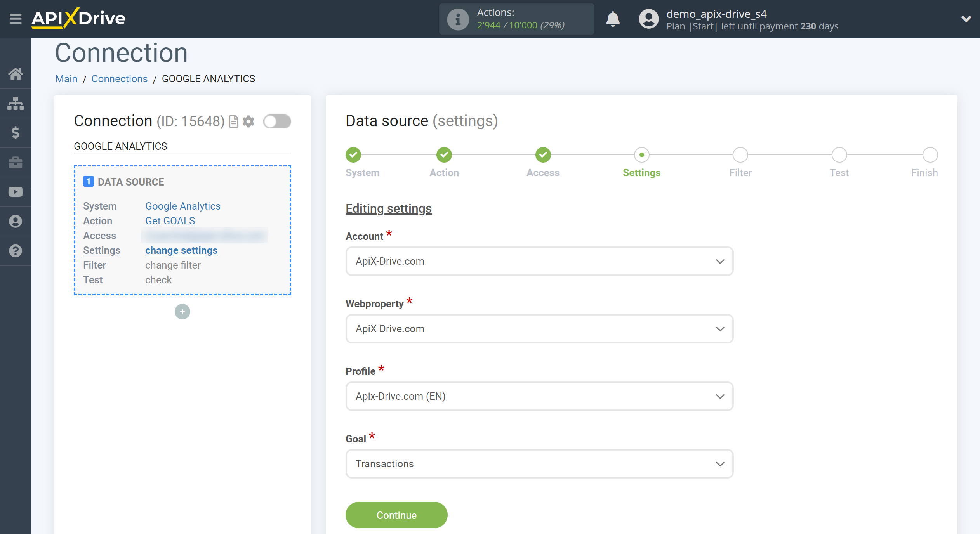The height and width of the screenshot is (534, 980).
Task: Open the Actions info icon
Action: [458, 19]
